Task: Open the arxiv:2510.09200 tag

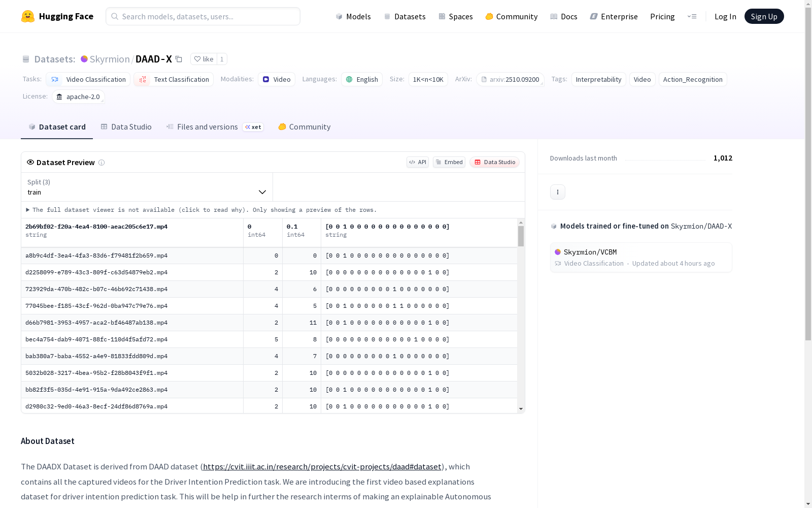Action: click(510, 79)
